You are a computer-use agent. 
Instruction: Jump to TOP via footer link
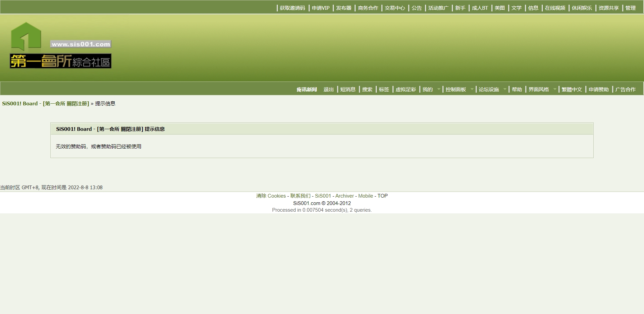pyautogui.click(x=383, y=196)
